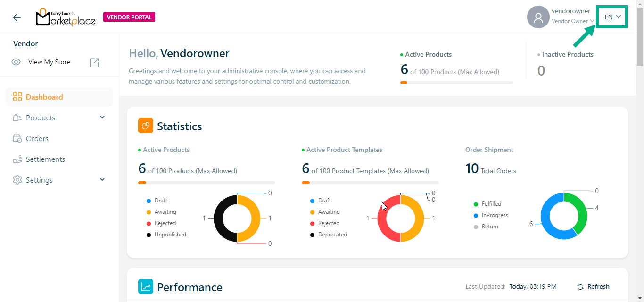Select Dashboard in the sidebar
Viewport: 644px width, 302px height.
44,97
